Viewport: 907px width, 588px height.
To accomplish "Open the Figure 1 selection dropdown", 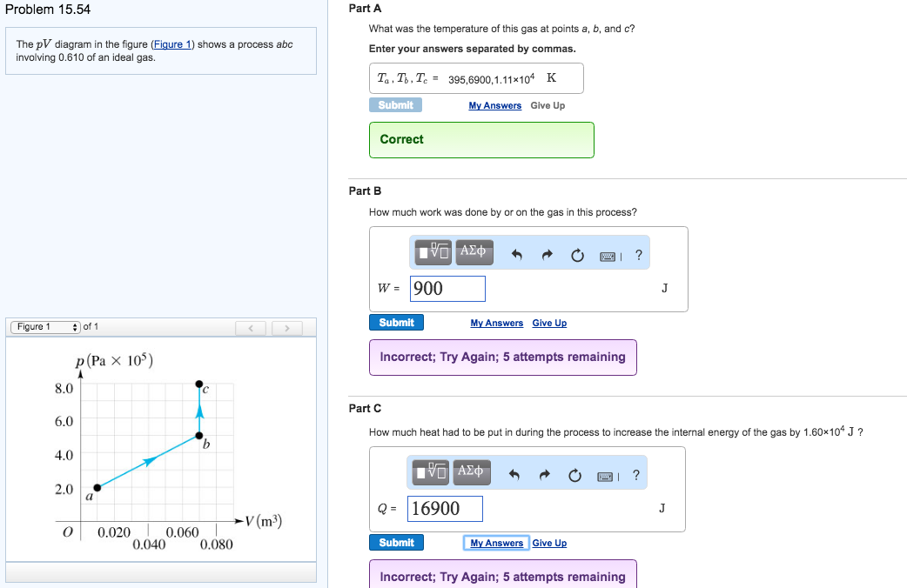I will click(x=48, y=326).
